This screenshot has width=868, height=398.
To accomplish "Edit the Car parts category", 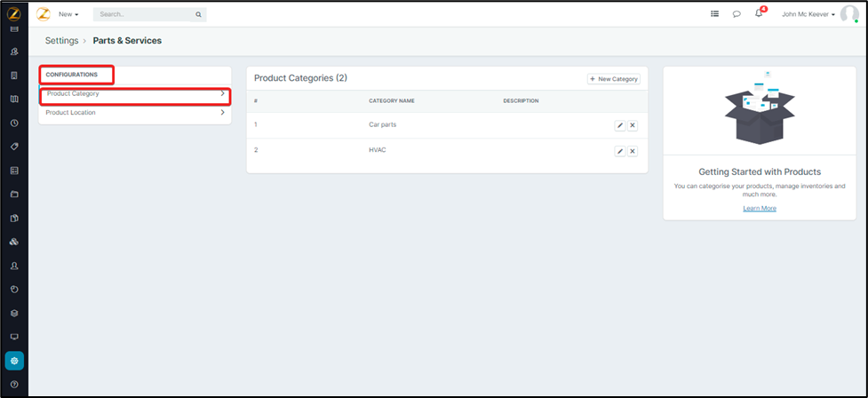I will point(620,125).
